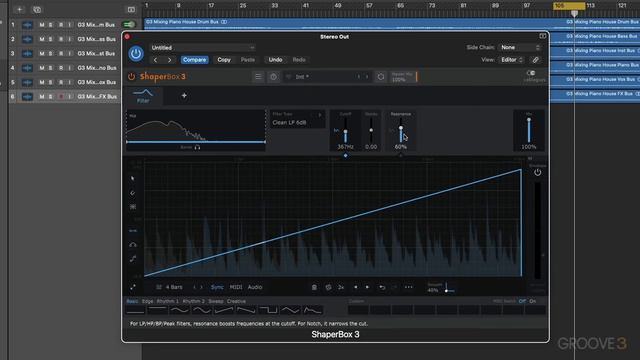Open the View Editor dropdown
Screen dimensions: 640x360
[x=511, y=60]
